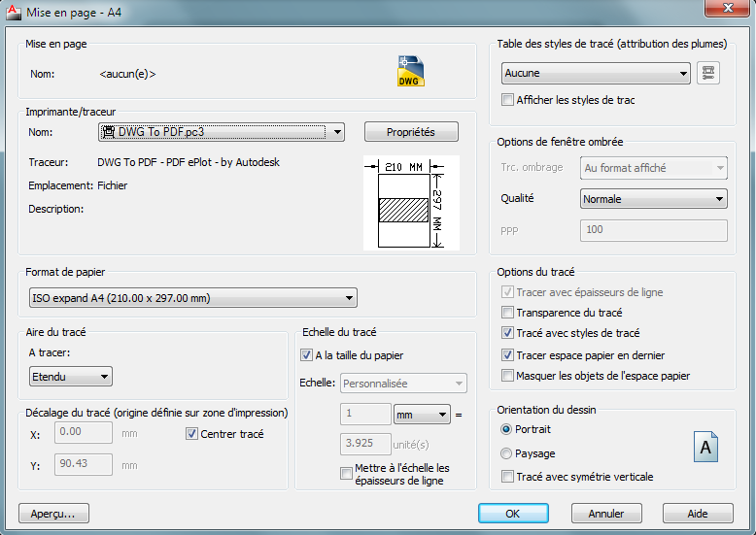Toggle A la taille du papier checkbox
Viewport: 756px width, 535px height.
307,355
